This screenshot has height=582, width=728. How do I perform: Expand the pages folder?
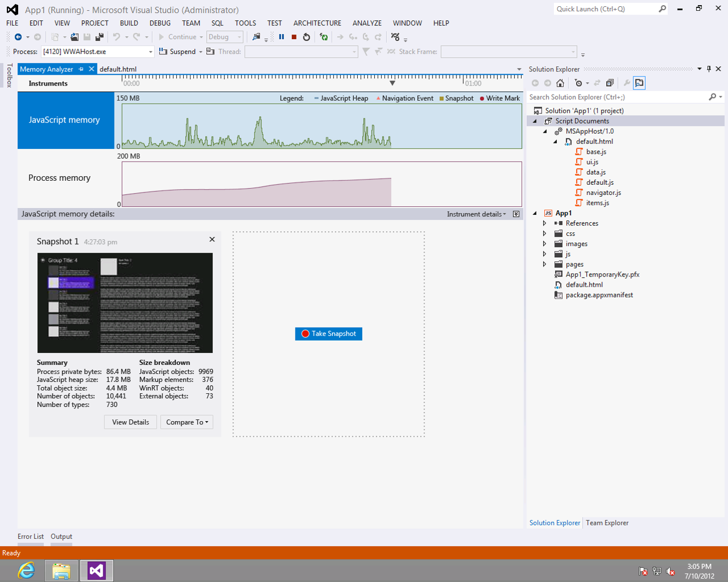pos(545,265)
